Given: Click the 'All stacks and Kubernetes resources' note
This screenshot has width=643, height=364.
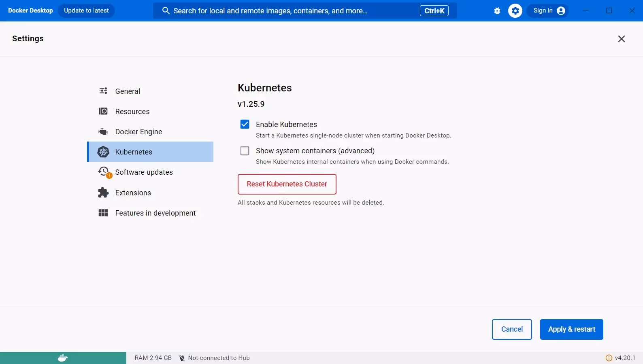Looking at the screenshot, I should [311, 203].
